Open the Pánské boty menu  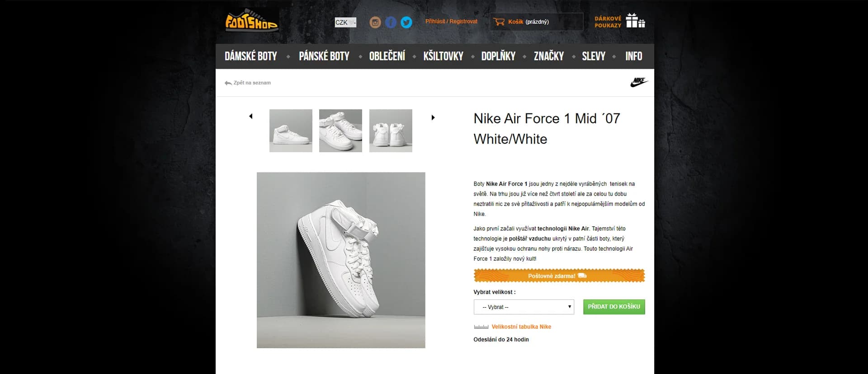tap(324, 56)
